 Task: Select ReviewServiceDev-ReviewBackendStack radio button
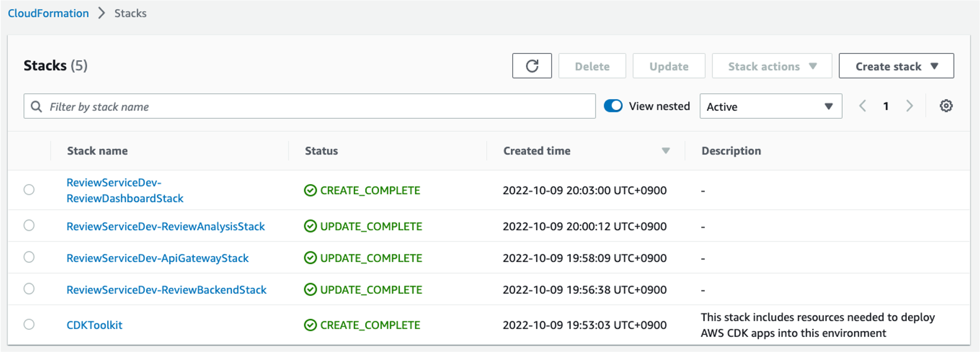point(29,289)
